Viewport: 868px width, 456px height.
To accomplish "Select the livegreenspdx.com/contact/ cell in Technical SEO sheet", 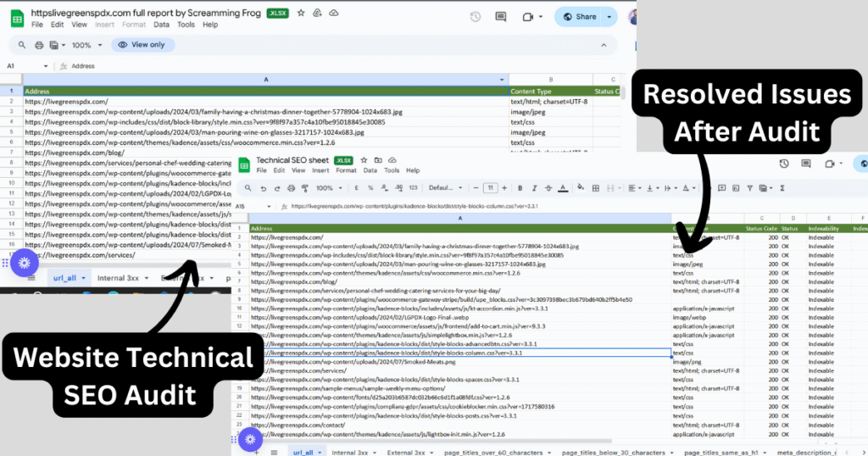I will (460, 425).
